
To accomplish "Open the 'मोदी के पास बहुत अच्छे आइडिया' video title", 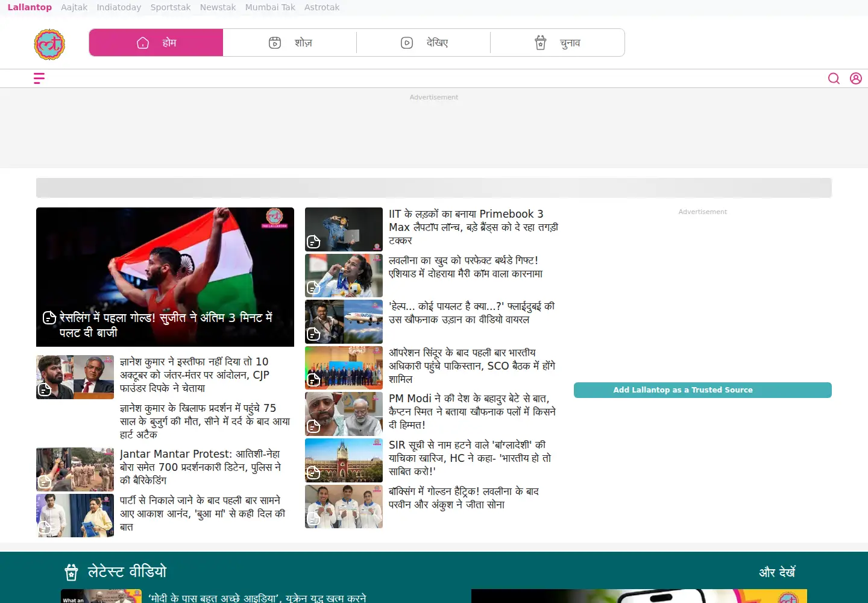I will (x=257, y=598).
